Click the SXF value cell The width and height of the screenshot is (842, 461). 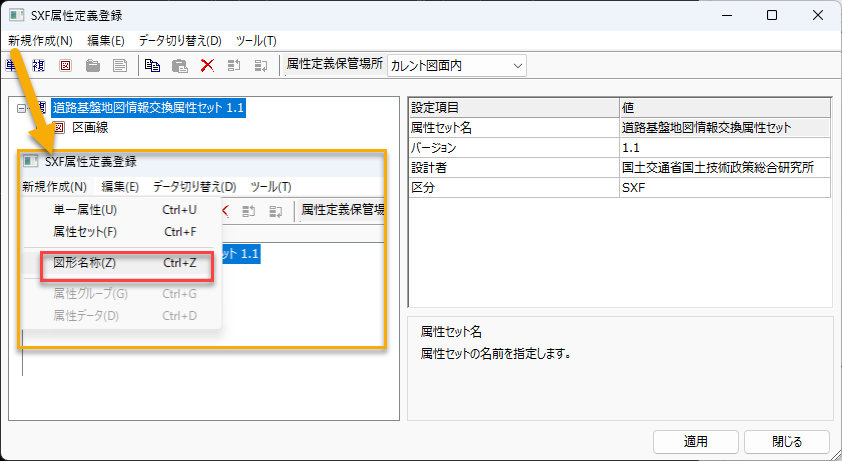[725, 188]
